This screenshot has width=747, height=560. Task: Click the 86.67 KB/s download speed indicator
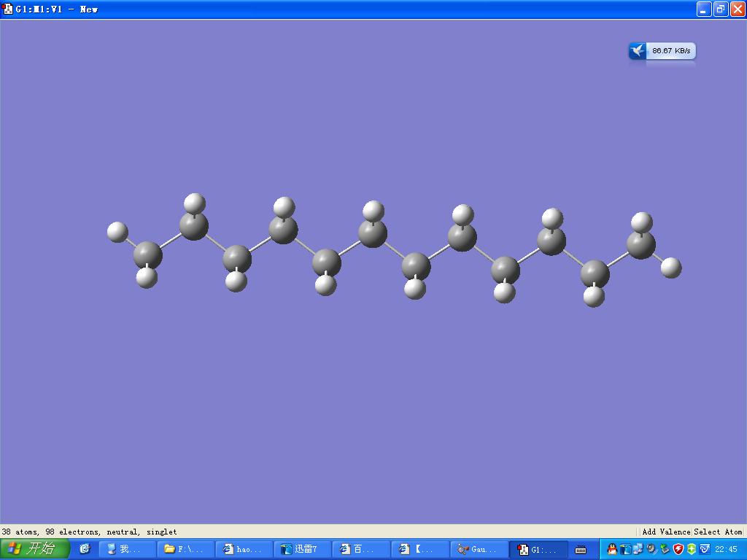[671, 50]
